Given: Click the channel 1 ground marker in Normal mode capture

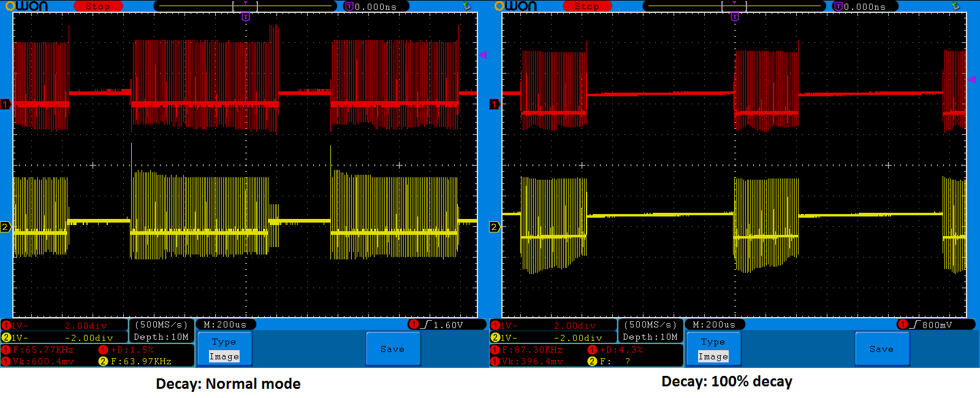Looking at the screenshot, I should coord(6,105).
